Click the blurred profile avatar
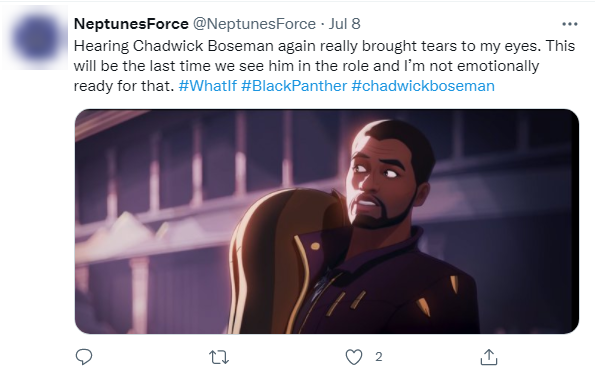595x375 pixels. pyautogui.click(x=35, y=38)
